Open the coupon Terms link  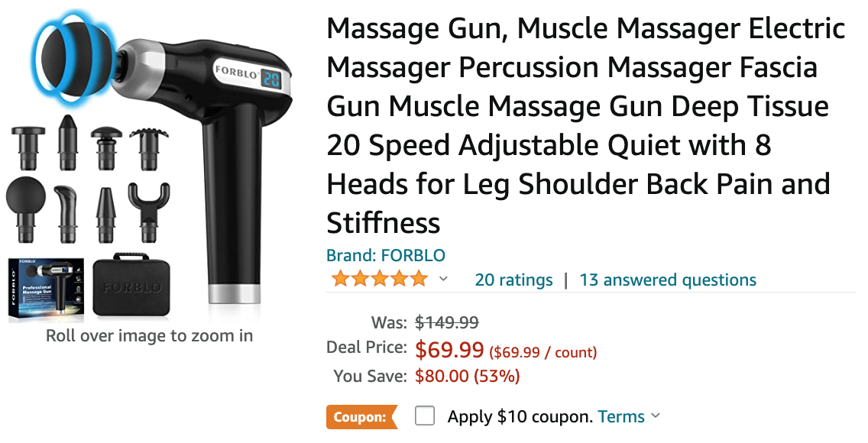coord(621,416)
